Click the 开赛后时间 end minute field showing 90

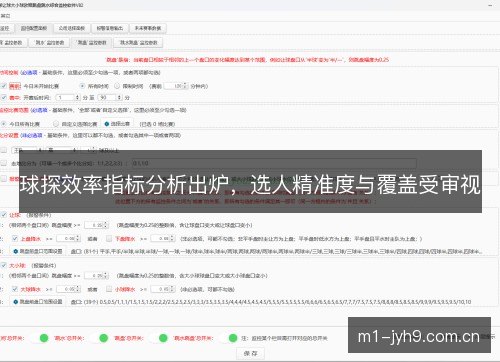(110, 98)
